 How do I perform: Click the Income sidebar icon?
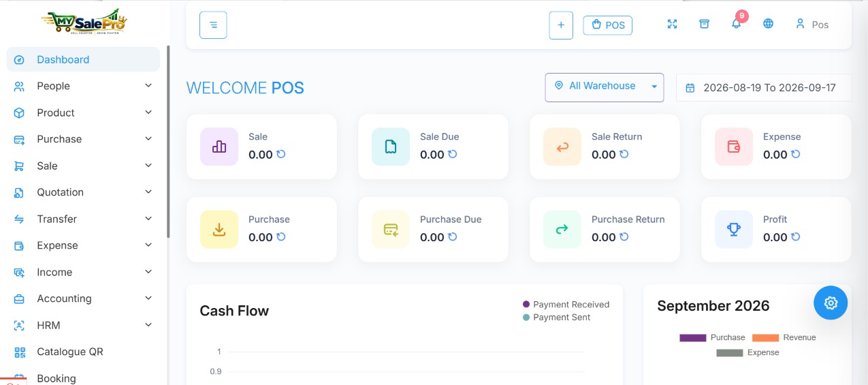pyautogui.click(x=20, y=272)
